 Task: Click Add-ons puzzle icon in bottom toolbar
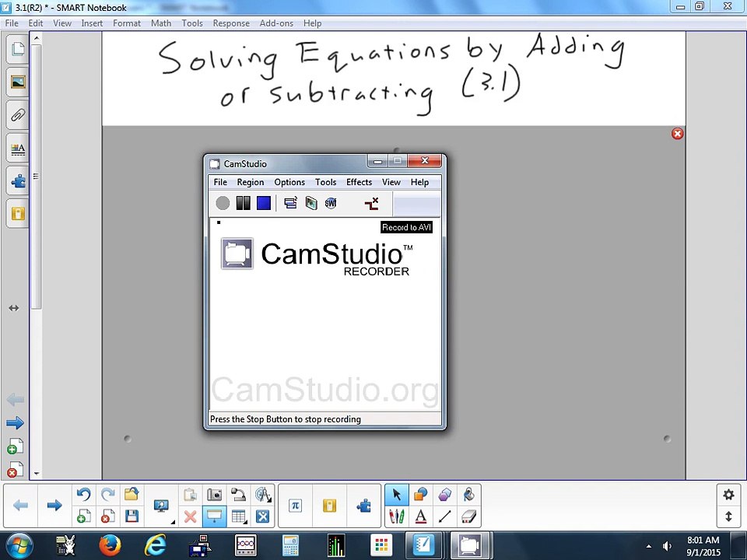tap(363, 506)
